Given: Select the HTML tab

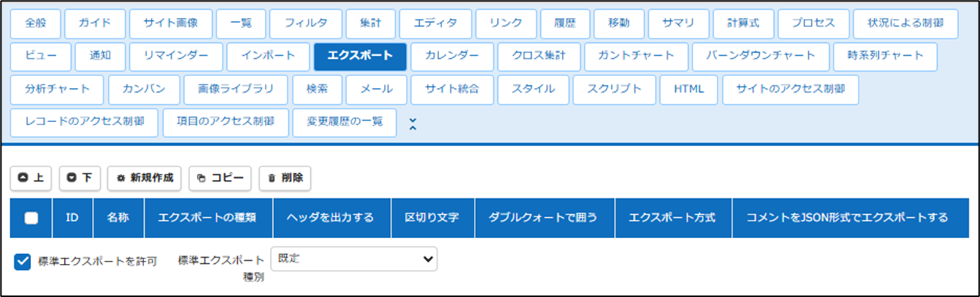Looking at the screenshot, I should (x=689, y=89).
